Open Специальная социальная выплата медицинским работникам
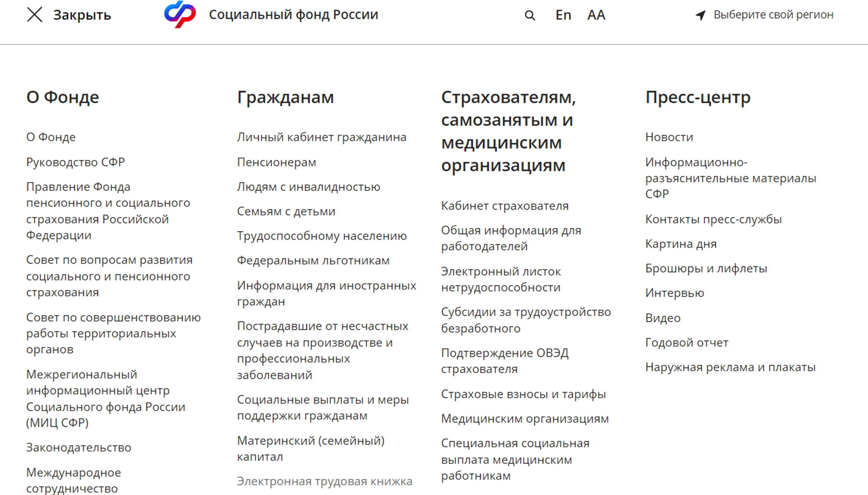 point(515,460)
